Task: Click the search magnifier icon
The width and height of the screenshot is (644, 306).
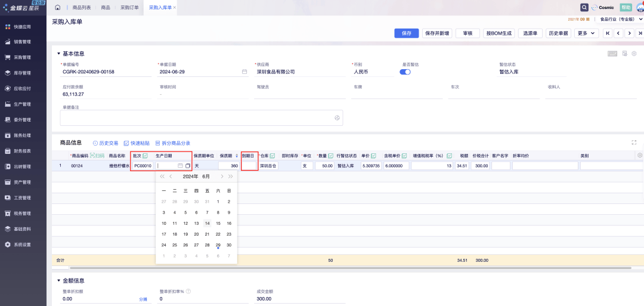Action: pyautogui.click(x=584, y=7)
